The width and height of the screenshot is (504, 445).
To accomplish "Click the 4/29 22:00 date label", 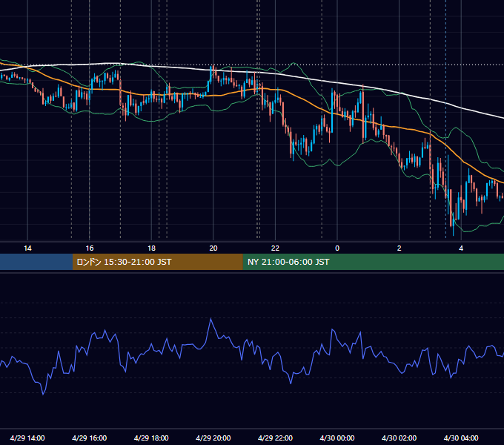I will click(x=275, y=438).
